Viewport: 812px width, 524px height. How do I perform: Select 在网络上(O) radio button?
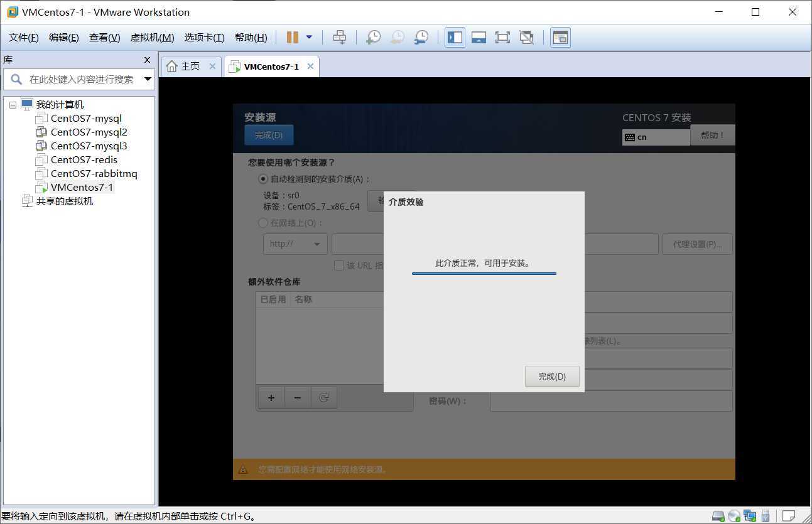tap(263, 223)
